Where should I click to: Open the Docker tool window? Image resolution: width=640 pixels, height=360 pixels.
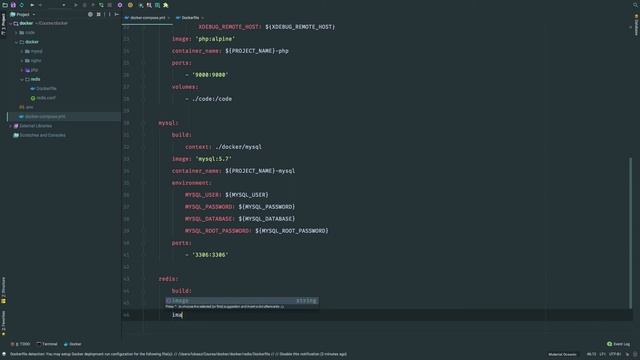(73, 344)
